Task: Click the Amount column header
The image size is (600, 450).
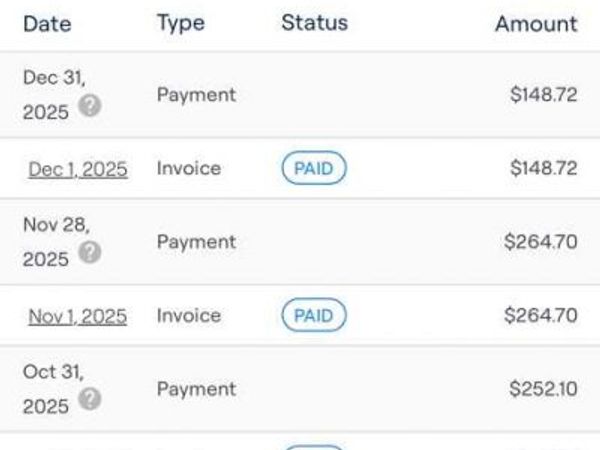Action: [536, 24]
